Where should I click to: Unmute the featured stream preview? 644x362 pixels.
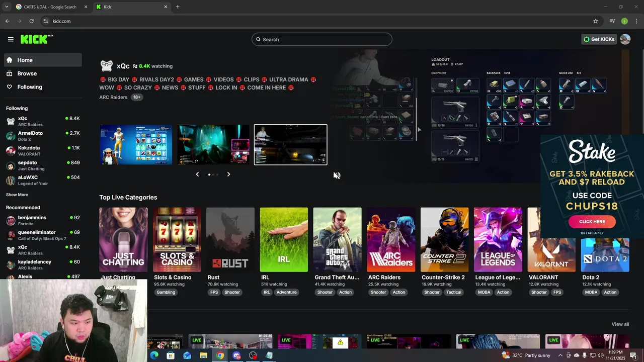pyautogui.click(x=337, y=175)
